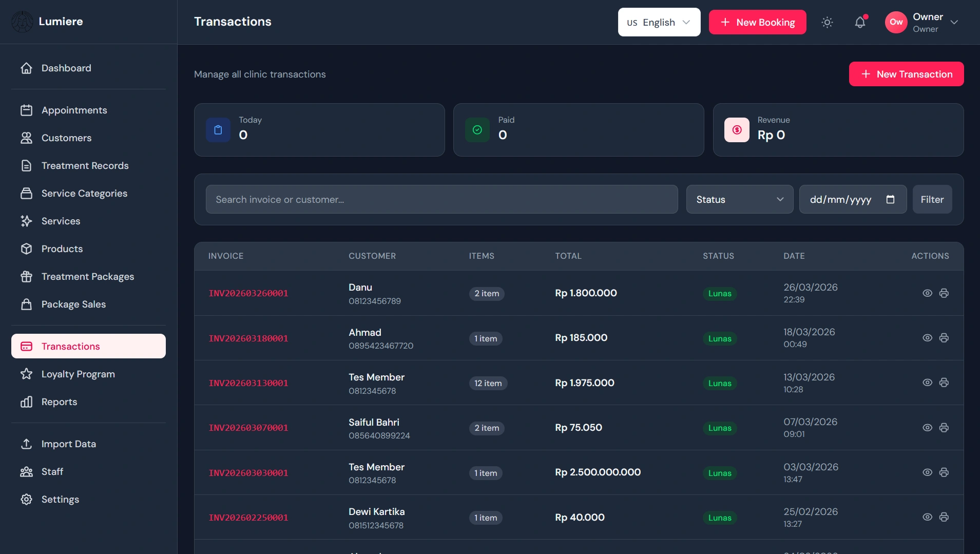Open Customers in sidebar
The image size is (980, 554).
point(88,138)
